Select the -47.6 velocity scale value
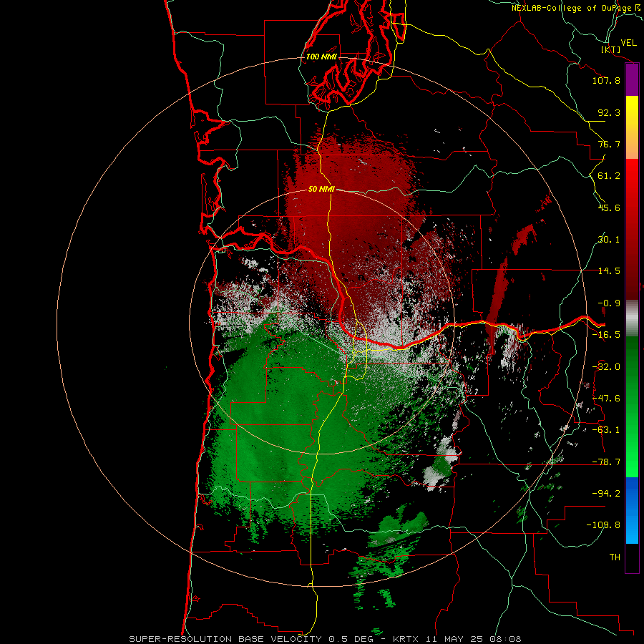 (x=606, y=399)
